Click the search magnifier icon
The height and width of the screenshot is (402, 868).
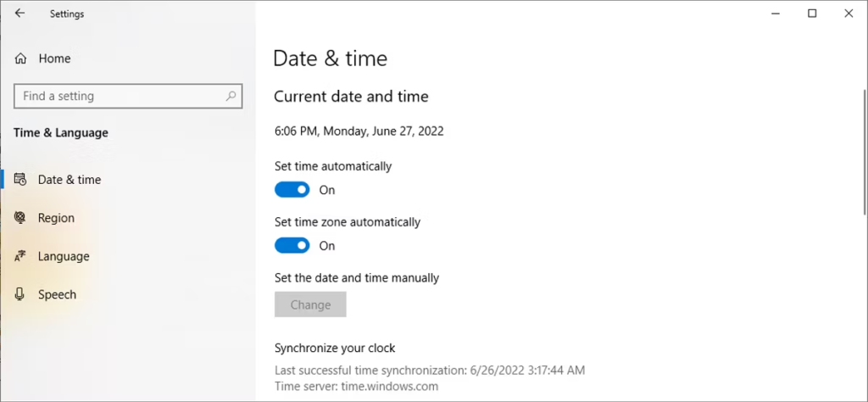tap(231, 96)
